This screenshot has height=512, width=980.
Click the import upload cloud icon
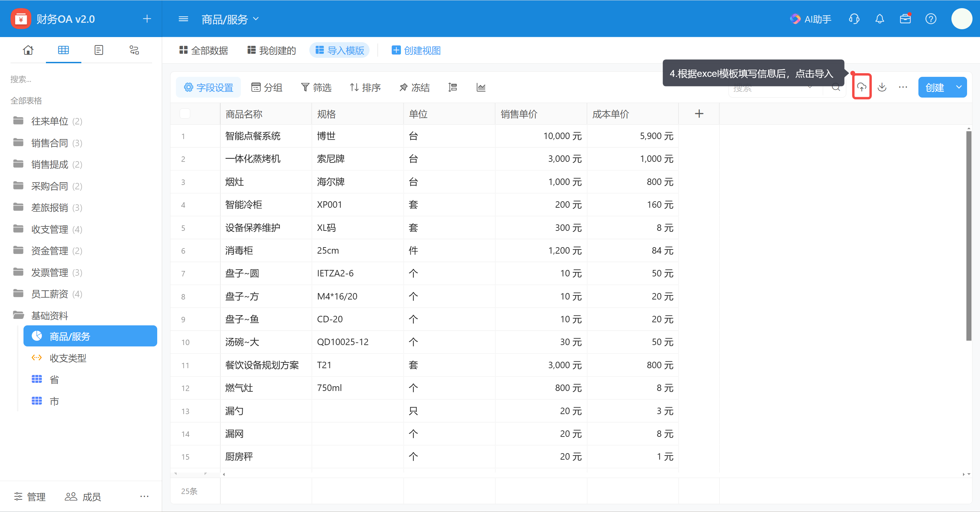(862, 87)
